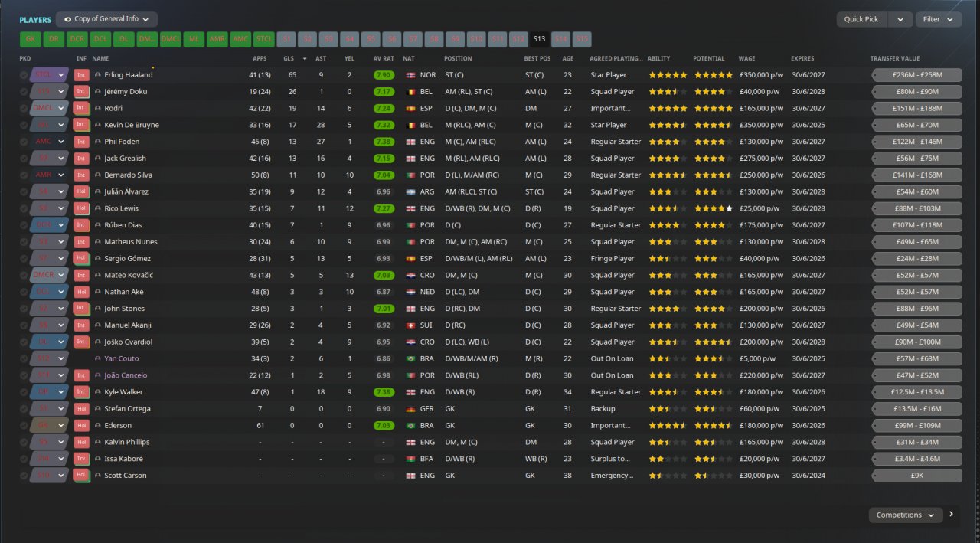Click Scott Carson's ability star rating

(668, 476)
